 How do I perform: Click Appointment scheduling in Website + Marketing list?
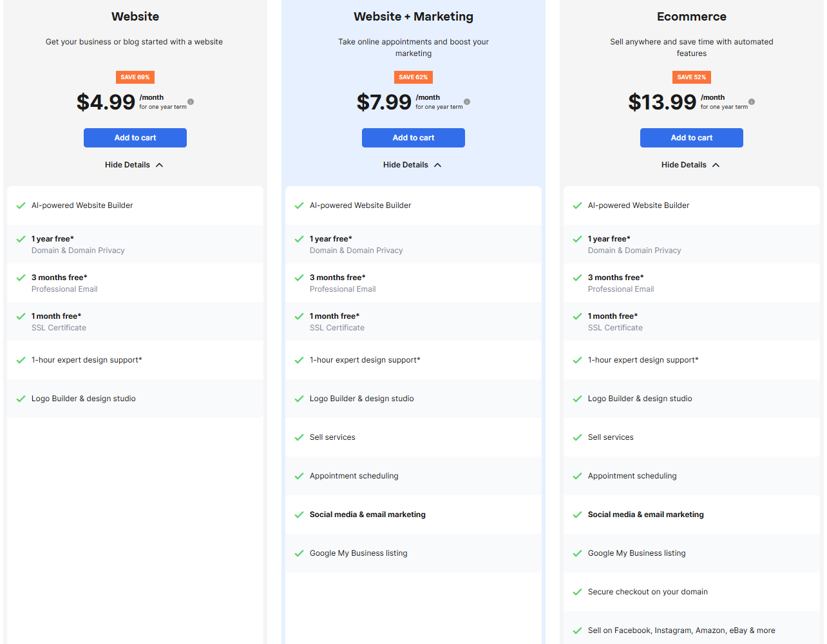tap(354, 476)
